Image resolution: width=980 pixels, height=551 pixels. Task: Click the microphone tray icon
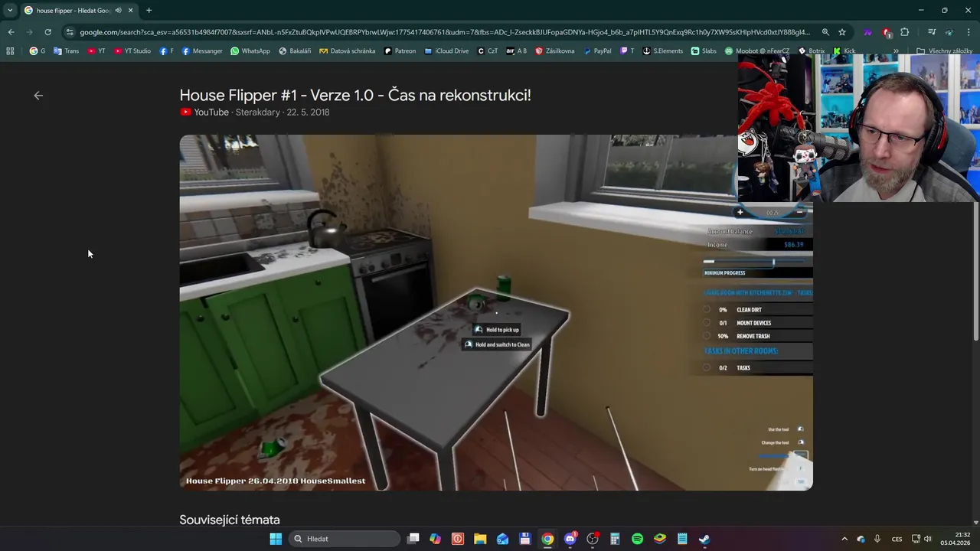pos(877,539)
